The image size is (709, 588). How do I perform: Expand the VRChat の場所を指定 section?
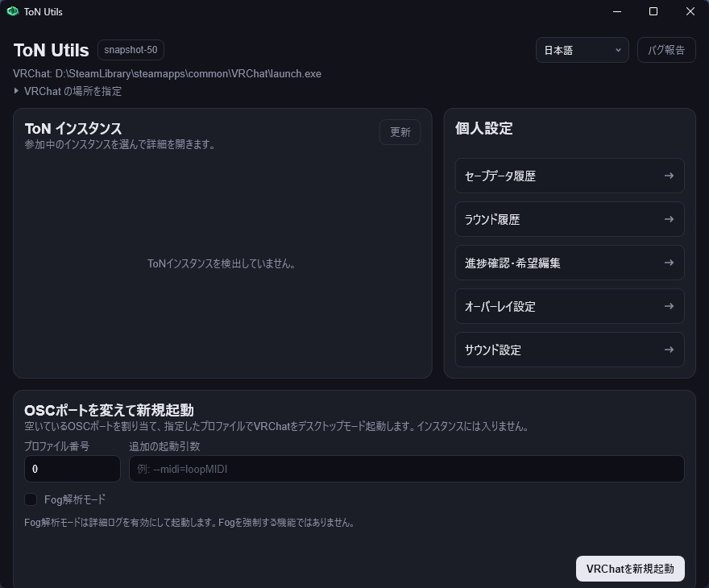(x=68, y=91)
